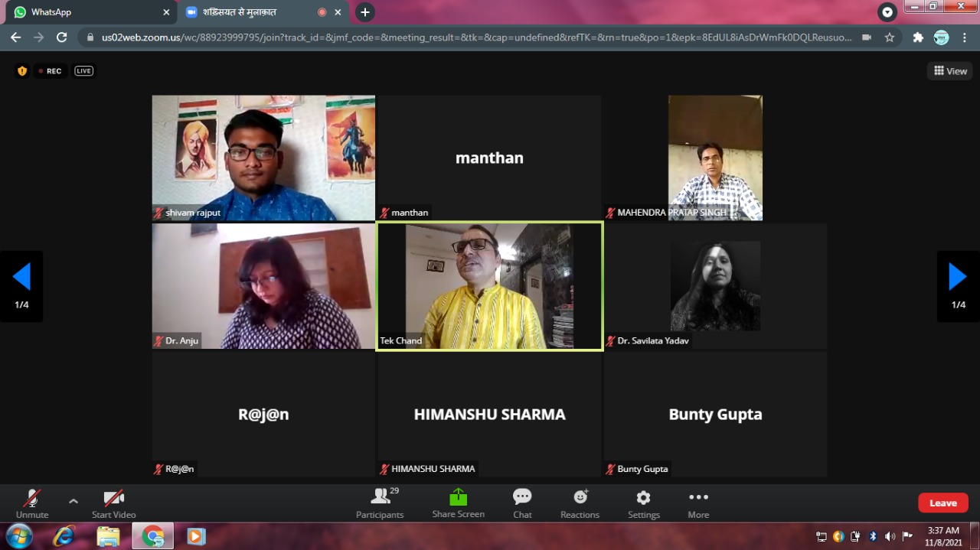Click the shield encryption info icon
The height and width of the screenshot is (550, 980).
22,71
